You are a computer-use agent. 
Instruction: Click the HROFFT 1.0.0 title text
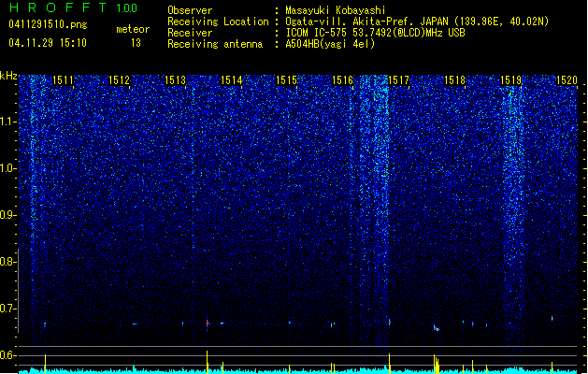point(73,7)
